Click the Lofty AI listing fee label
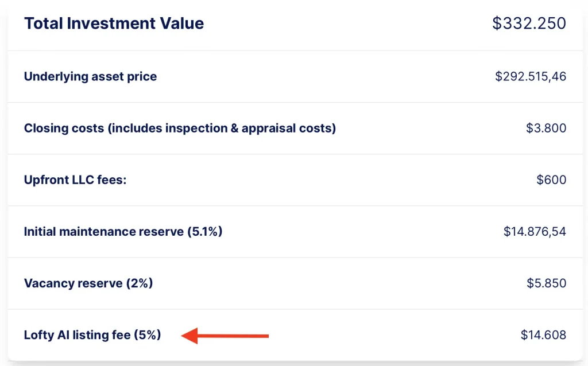Viewport: 588px width, 366px height. (x=77, y=335)
